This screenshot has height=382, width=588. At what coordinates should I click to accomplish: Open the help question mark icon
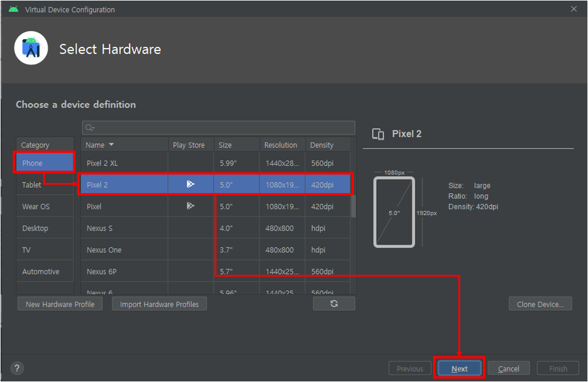(17, 368)
